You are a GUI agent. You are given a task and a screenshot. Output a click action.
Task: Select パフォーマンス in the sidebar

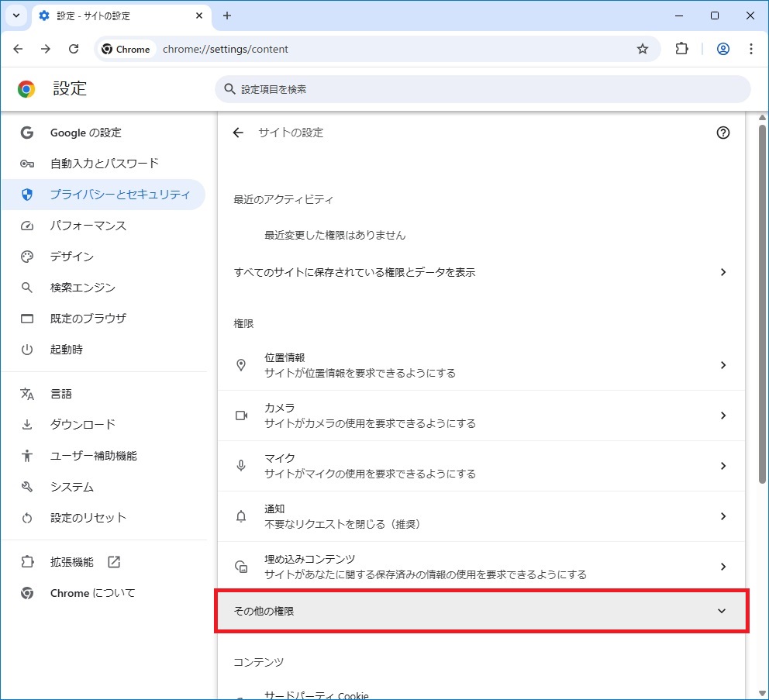tap(88, 226)
